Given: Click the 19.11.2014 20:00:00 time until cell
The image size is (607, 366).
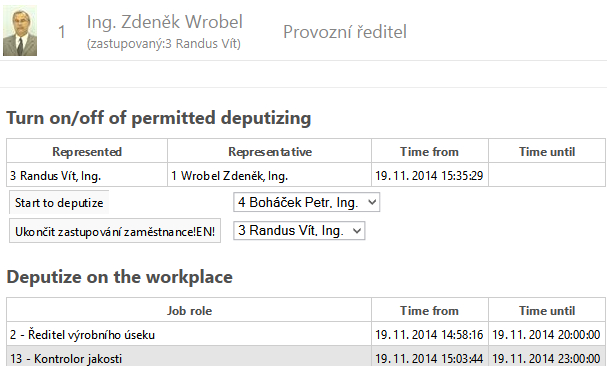Looking at the screenshot, I should pos(547,334).
